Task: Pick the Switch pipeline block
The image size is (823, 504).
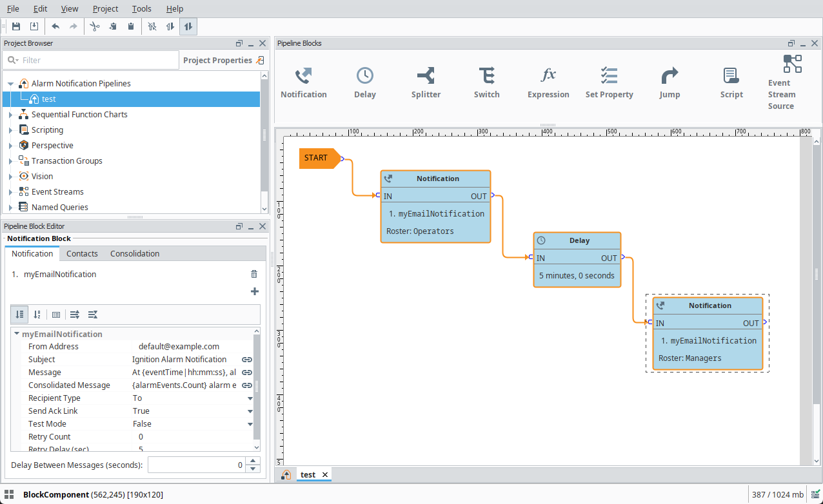Action: click(486, 83)
